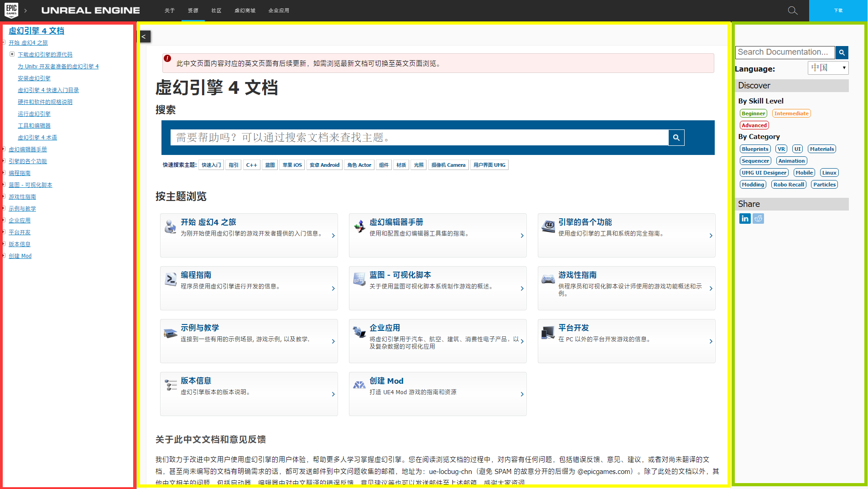Click the terminal icon of the 编程指南 card
The height and width of the screenshot is (489, 868).
[x=171, y=279]
